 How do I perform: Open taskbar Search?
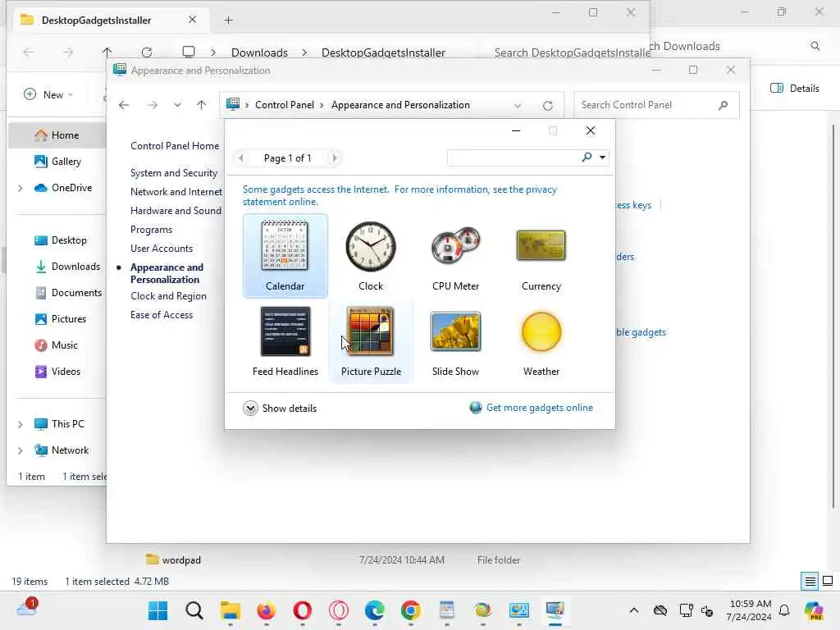coord(194,610)
